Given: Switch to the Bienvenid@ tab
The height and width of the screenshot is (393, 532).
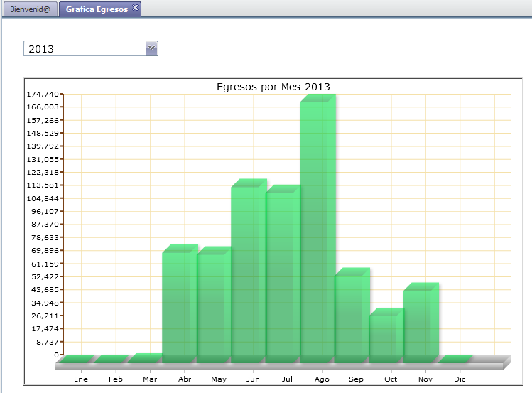Looking at the screenshot, I should pyautogui.click(x=29, y=10).
